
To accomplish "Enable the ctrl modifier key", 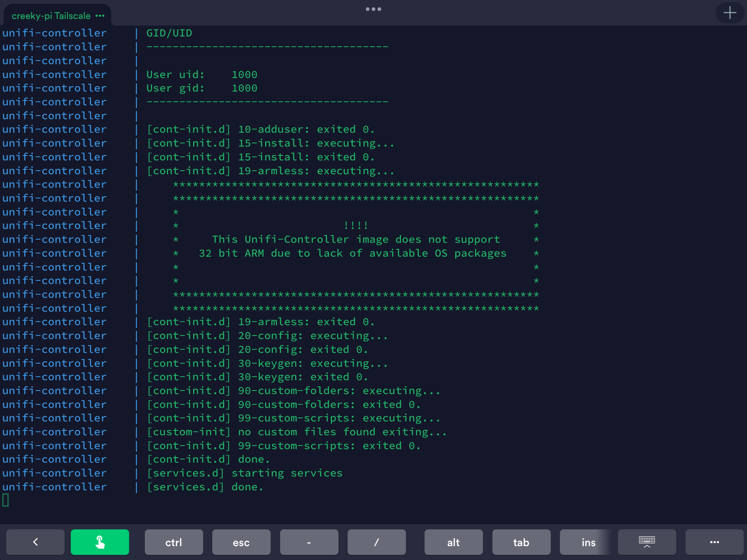I will tap(174, 542).
